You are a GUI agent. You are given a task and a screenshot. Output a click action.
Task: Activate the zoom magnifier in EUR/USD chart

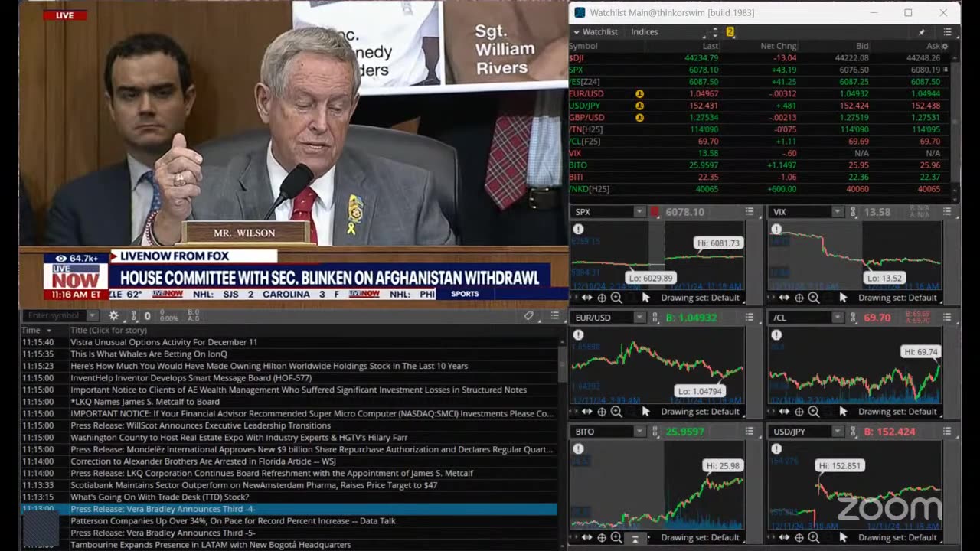(x=616, y=412)
